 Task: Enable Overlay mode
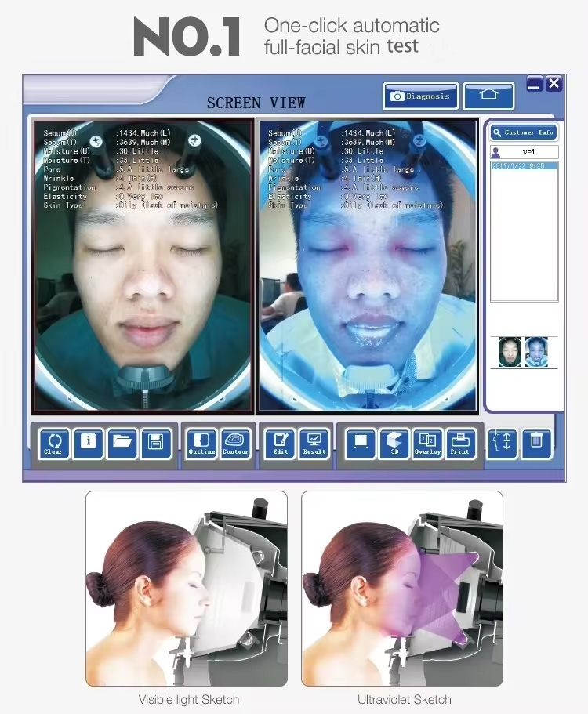(427, 444)
